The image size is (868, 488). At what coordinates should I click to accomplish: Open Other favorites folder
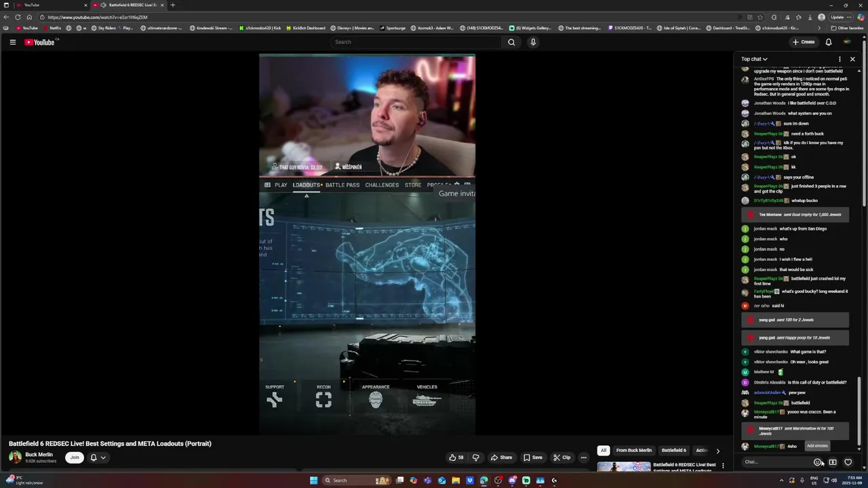click(x=848, y=28)
